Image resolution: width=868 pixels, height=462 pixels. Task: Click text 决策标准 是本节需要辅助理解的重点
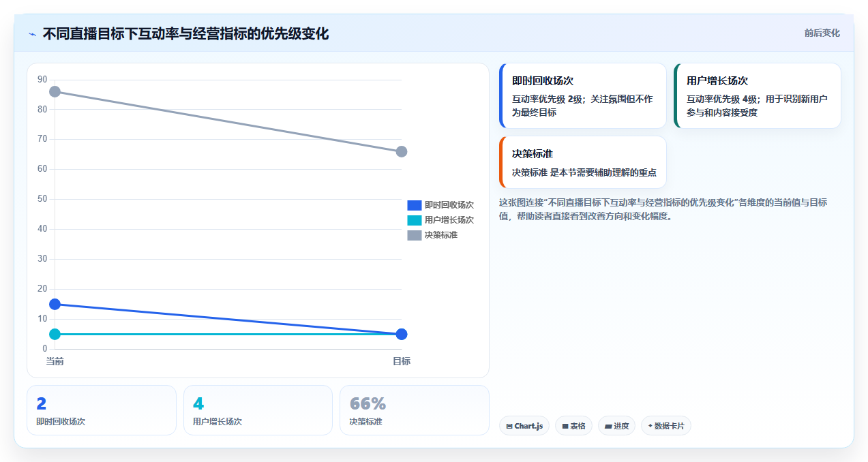pos(584,173)
